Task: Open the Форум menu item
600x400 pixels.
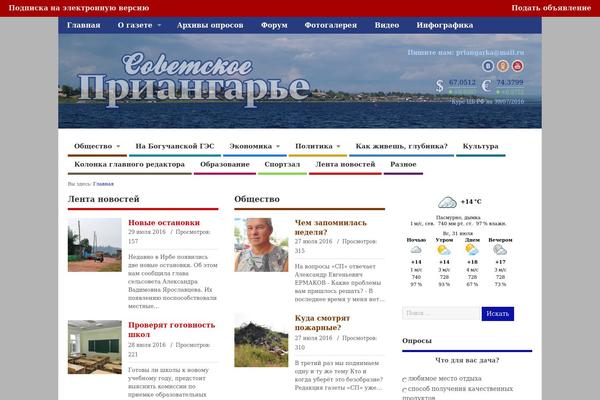Action: point(274,25)
